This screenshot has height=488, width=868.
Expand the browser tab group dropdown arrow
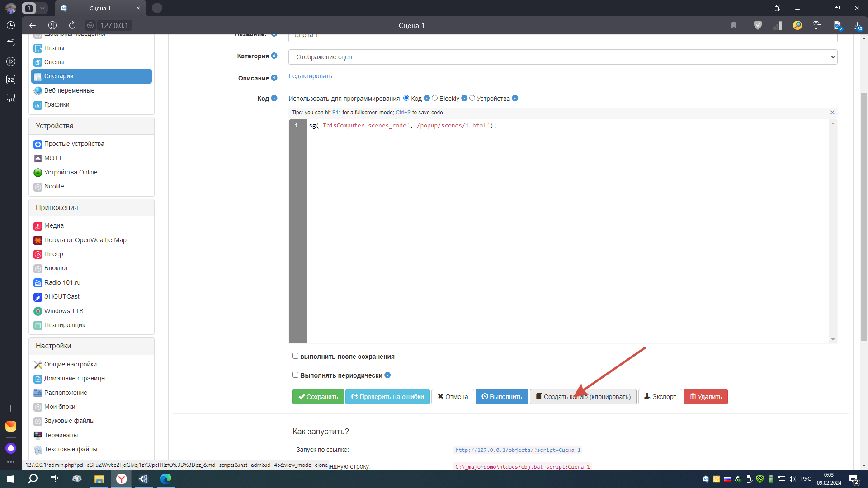pos(42,8)
